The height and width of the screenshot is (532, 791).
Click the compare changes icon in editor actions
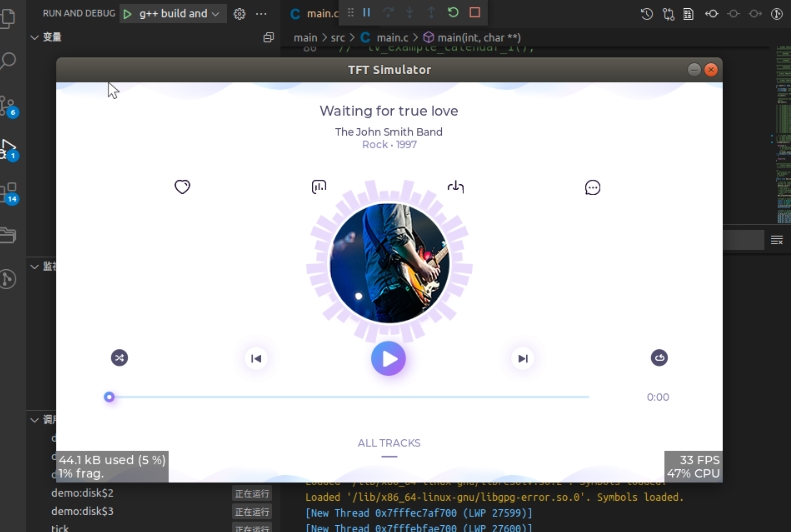(668, 14)
